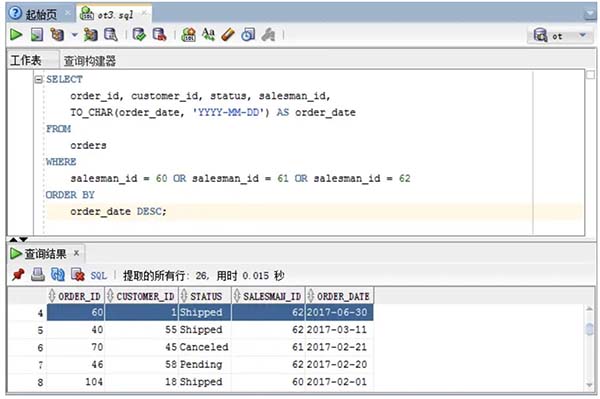Sort by ORDER_DATE column header

pos(339,296)
